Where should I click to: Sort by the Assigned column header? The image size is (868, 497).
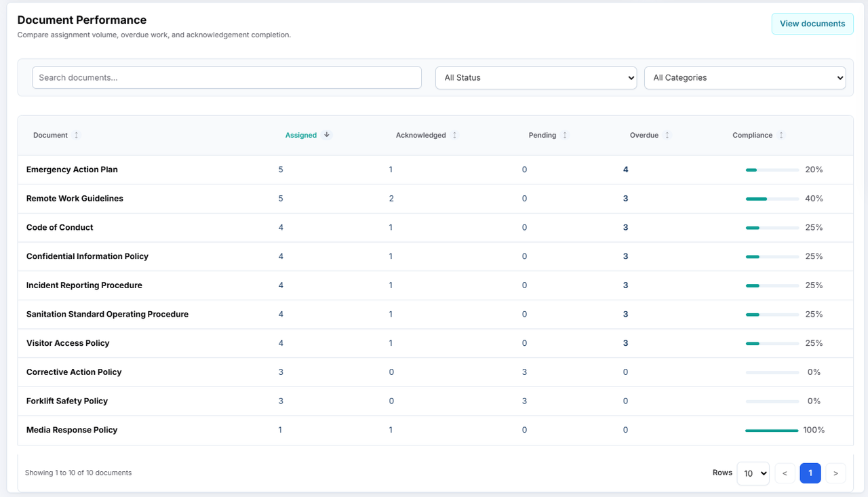coord(301,135)
